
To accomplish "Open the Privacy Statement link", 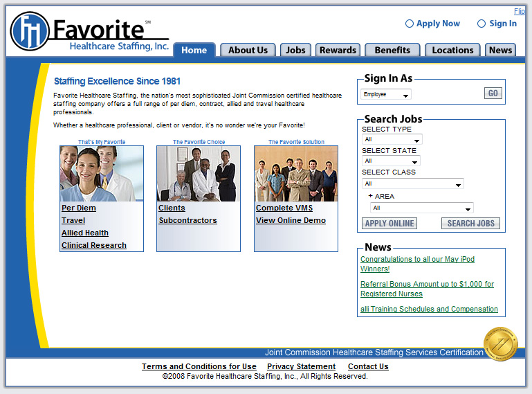I will pyautogui.click(x=302, y=366).
